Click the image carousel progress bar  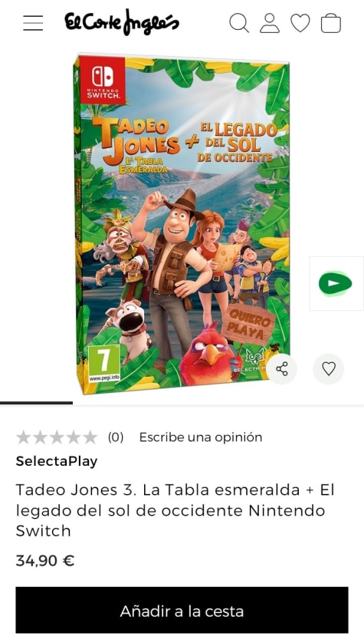182,403
